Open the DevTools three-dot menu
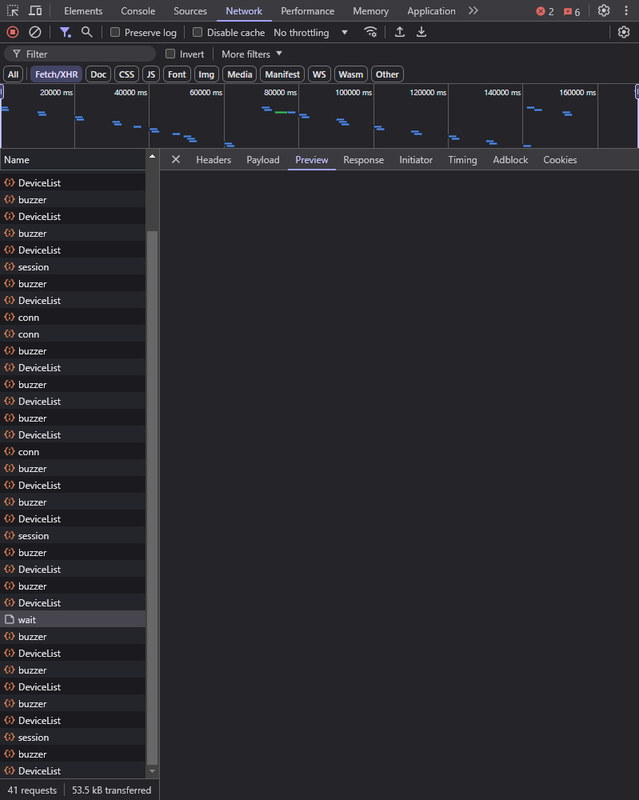The image size is (639, 800). (626, 11)
